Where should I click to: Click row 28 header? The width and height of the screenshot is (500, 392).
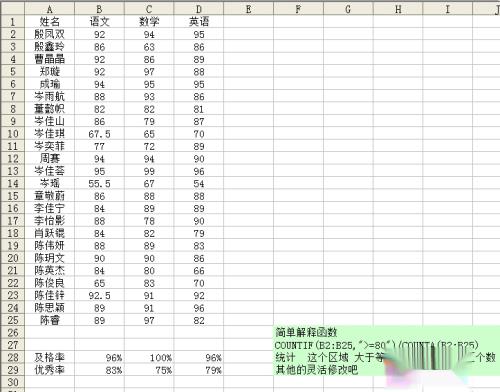pos(13,357)
